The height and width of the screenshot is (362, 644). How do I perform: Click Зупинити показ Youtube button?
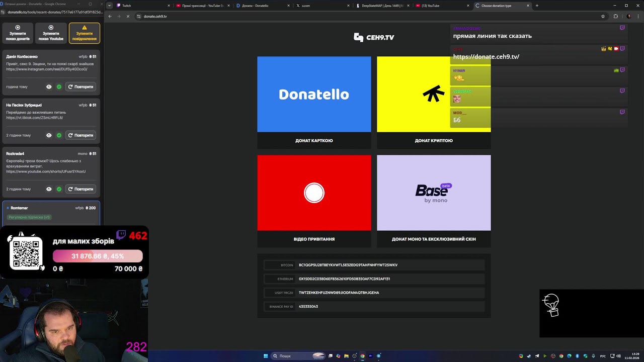click(51, 33)
